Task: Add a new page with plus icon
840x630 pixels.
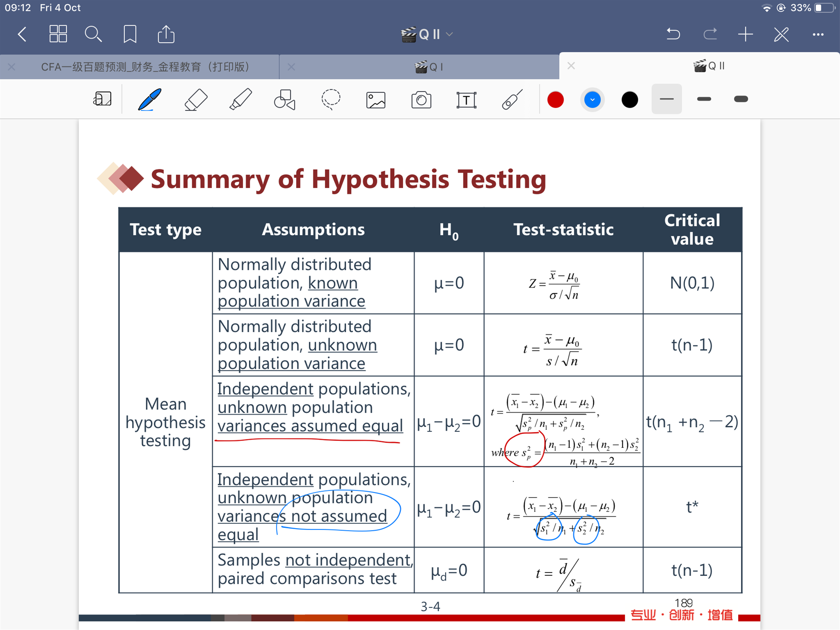Action: [746, 34]
